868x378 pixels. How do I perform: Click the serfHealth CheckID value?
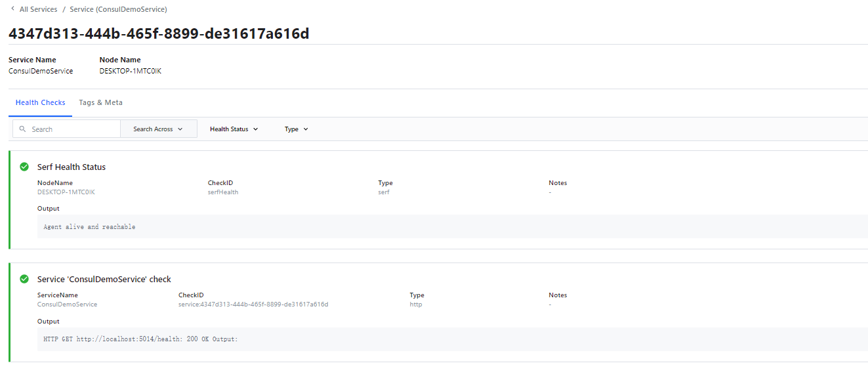pos(223,192)
